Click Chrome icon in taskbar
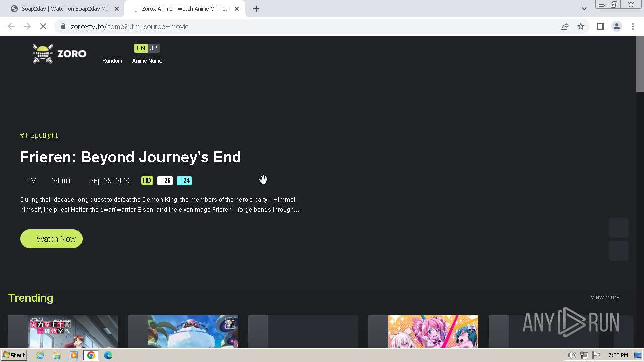Viewport: 644px width, 362px height. (x=91, y=355)
